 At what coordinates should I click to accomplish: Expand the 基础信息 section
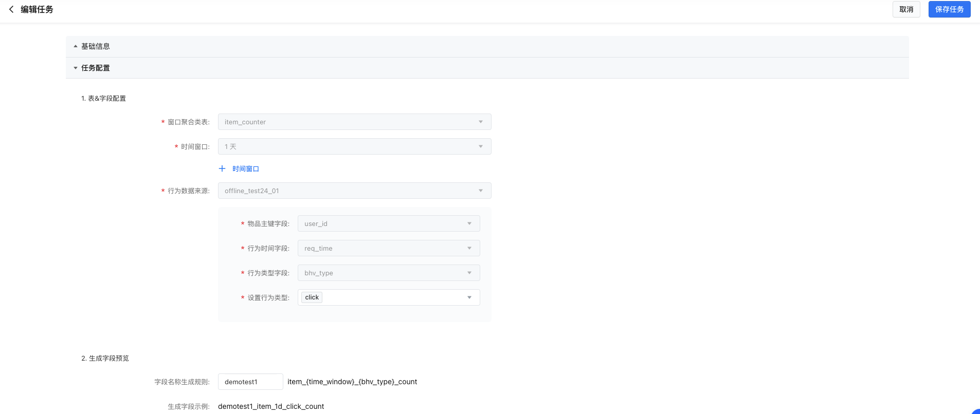(487, 46)
